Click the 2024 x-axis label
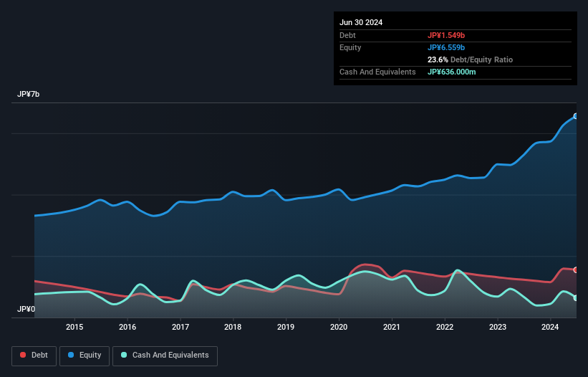This screenshot has width=588, height=377. pyautogui.click(x=550, y=327)
